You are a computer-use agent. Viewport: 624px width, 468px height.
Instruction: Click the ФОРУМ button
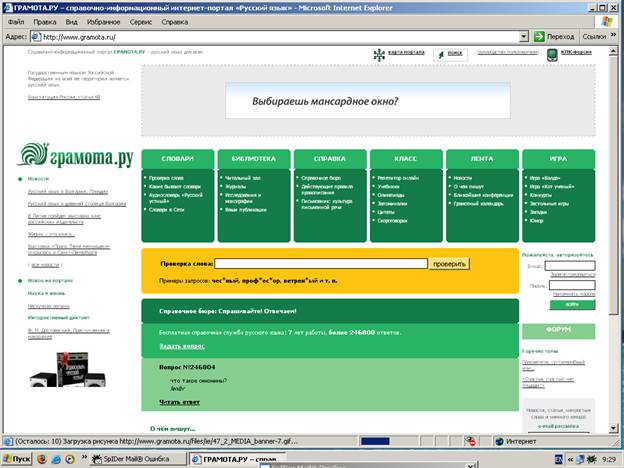click(558, 330)
